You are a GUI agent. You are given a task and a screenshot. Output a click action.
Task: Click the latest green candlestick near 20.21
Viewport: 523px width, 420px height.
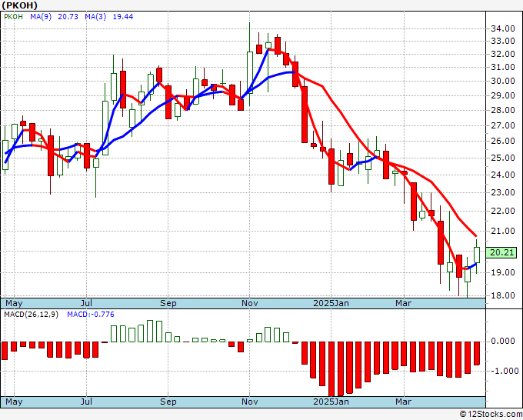(x=477, y=255)
